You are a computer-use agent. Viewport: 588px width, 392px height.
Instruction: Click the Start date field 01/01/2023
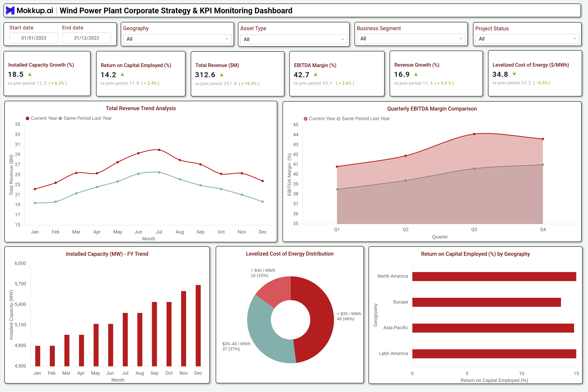click(x=34, y=38)
